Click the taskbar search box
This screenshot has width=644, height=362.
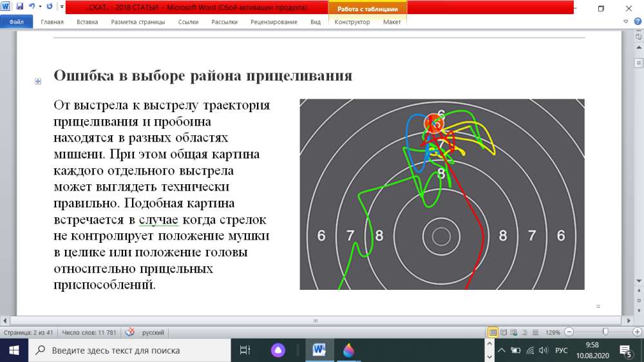point(129,350)
